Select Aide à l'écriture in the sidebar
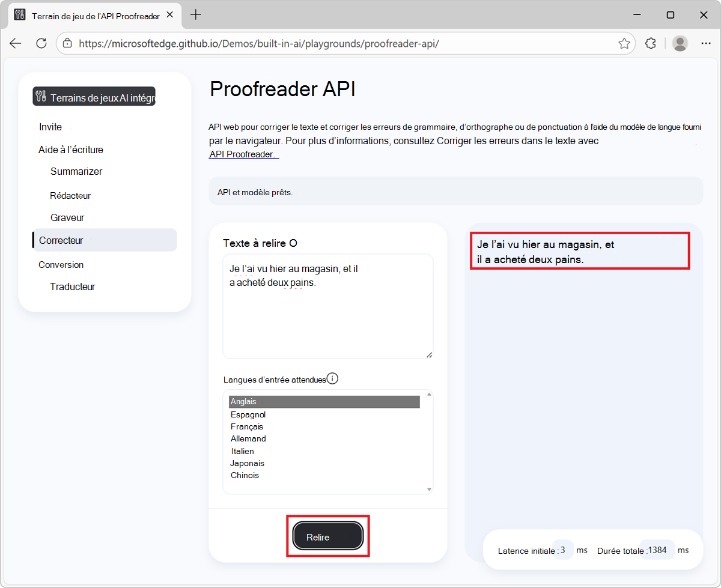The image size is (721, 588). pos(71,150)
